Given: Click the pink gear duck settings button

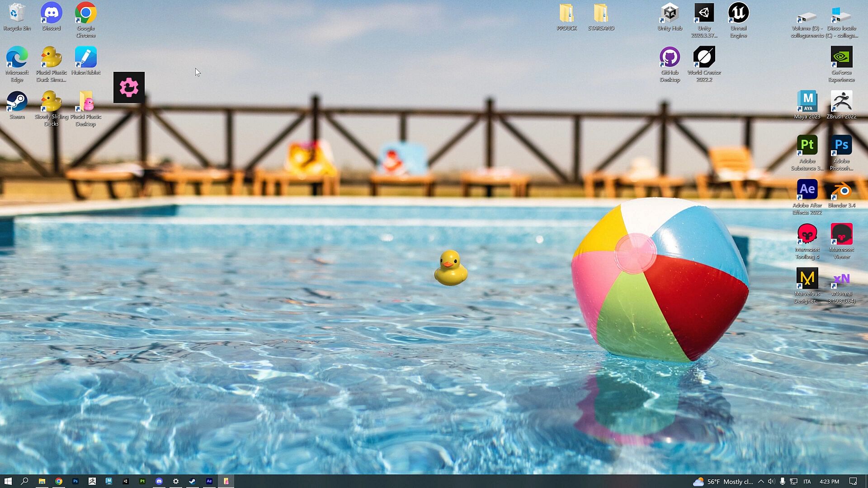Looking at the screenshot, I should 129,87.
